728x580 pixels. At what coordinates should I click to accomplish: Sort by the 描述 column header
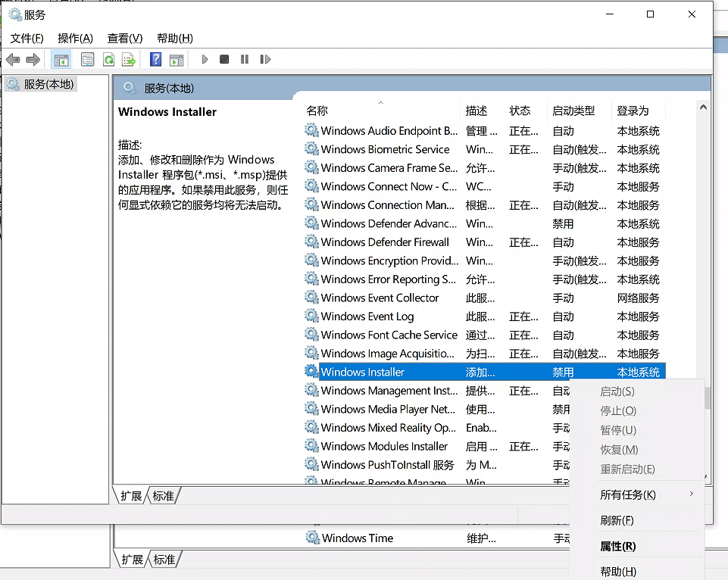482,111
